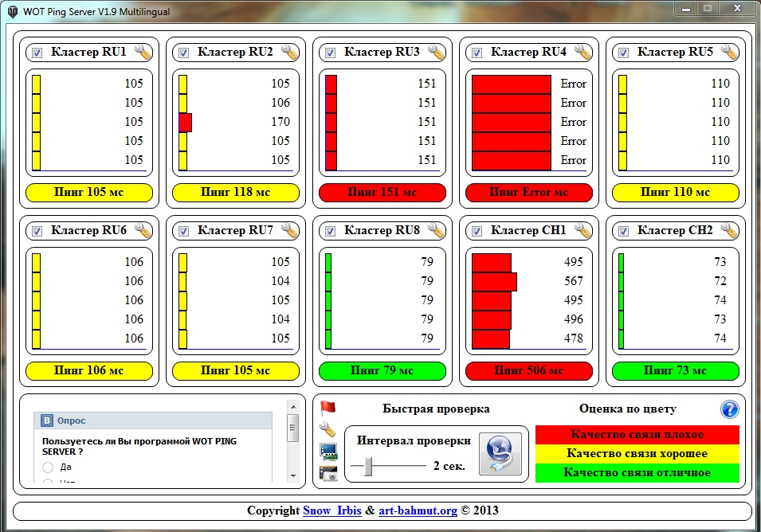This screenshot has width=761, height=532.
Task: Open settings wrench for Кластер RU4
Action: click(583, 52)
